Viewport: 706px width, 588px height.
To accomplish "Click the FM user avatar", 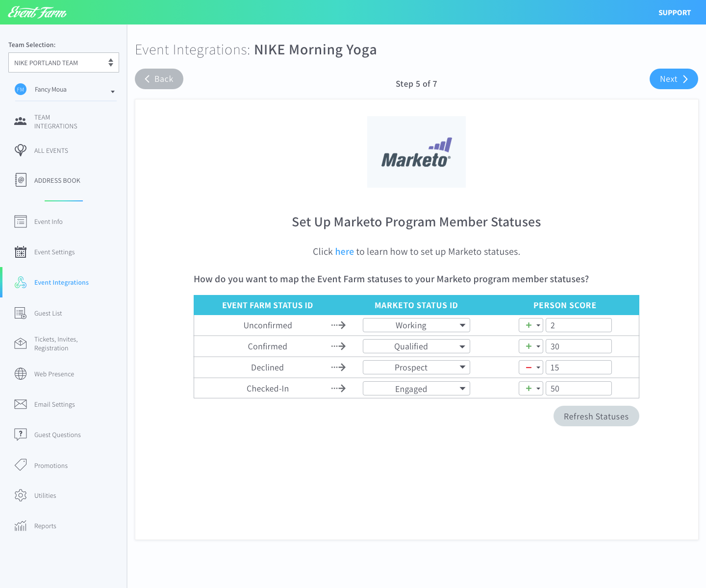I will click(x=21, y=89).
